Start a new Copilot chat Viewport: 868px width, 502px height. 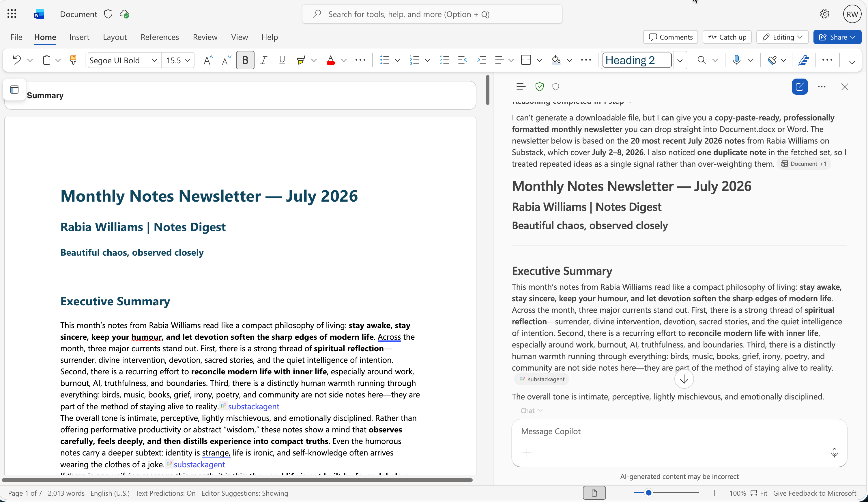[799, 87]
